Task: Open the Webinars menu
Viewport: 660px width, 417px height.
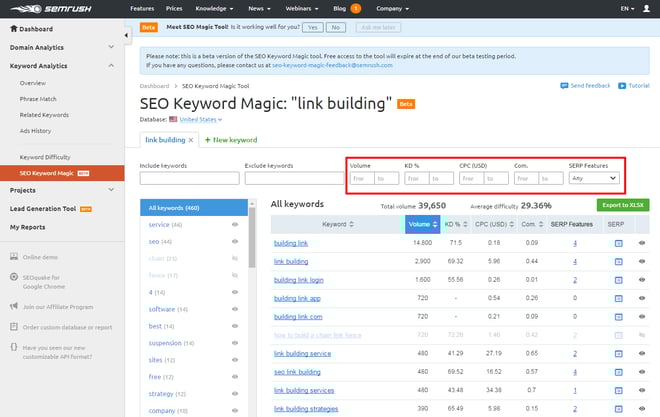Action: point(302,8)
